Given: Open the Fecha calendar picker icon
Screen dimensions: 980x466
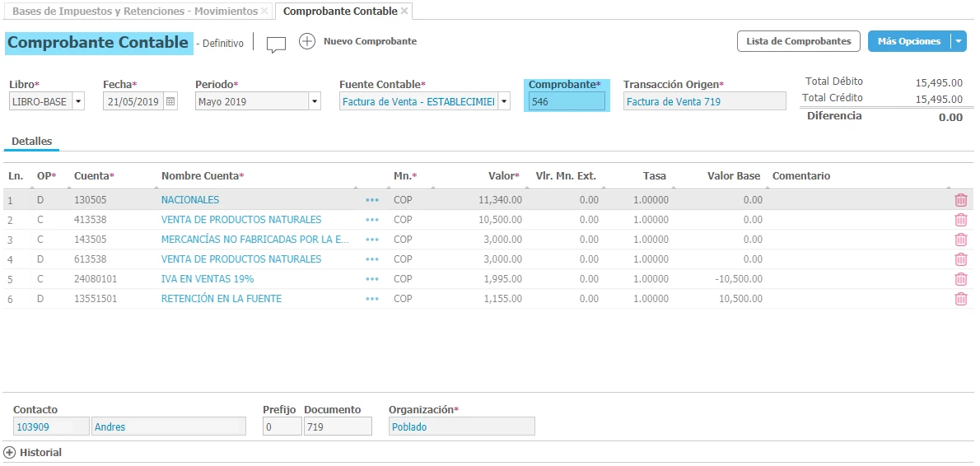Looking at the screenshot, I should pyautogui.click(x=170, y=101).
